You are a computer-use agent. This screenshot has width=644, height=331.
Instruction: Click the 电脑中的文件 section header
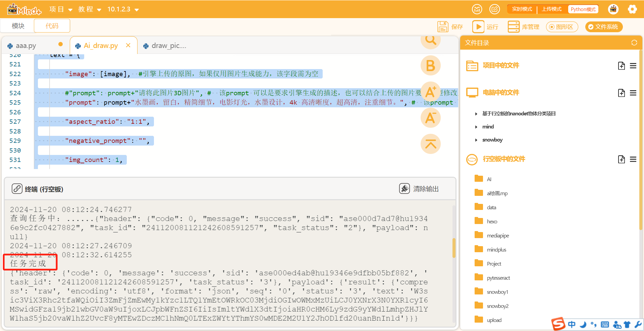[501, 93]
